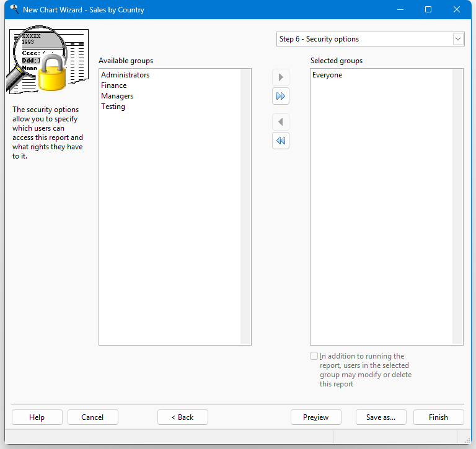This screenshot has height=449, width=476.
Task: Select the Testing group
Action: [113, 107]
